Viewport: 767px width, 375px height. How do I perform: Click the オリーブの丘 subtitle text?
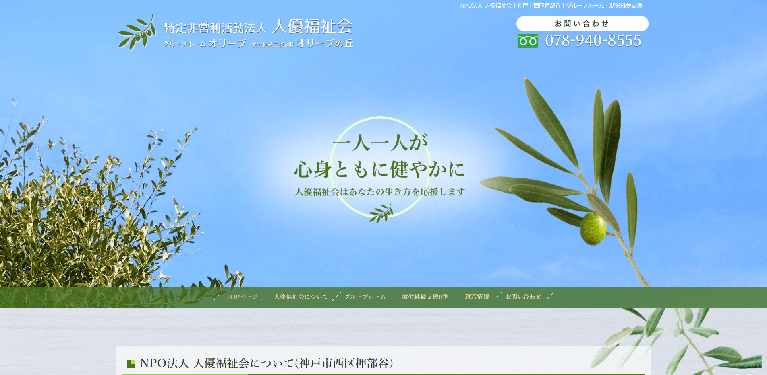click(x=324, y=44)
